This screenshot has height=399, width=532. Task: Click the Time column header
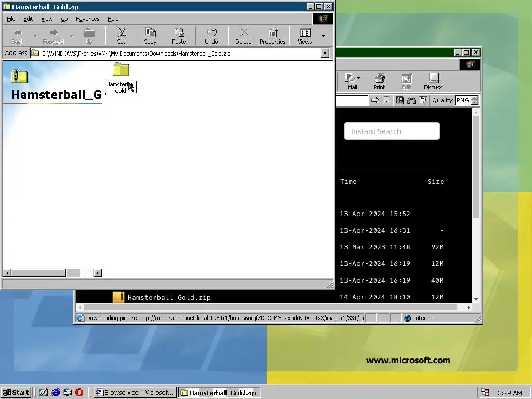tap(349, 181)
